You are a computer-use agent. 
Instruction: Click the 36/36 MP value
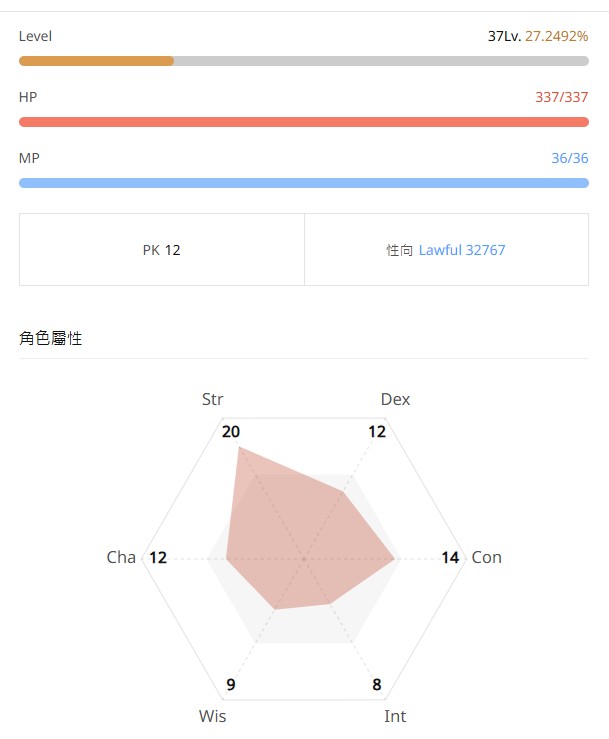pos(569,158)
